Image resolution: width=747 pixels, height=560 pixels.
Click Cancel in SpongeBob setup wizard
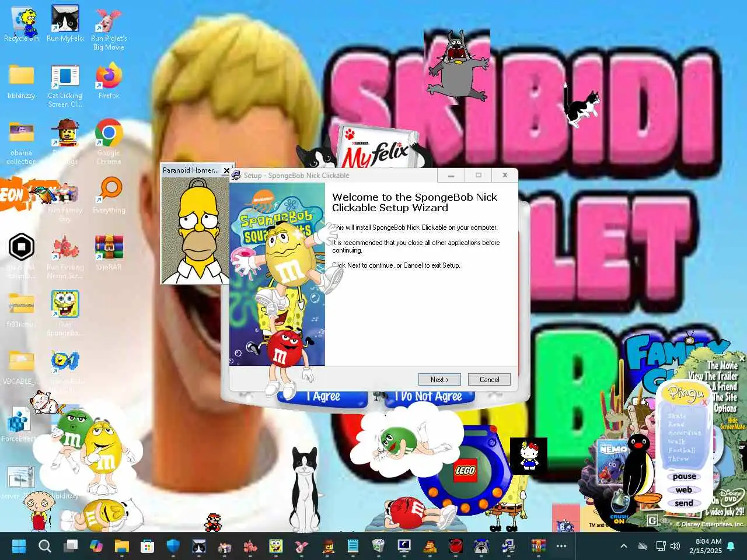pyautogui.click(x=489, y=380)
